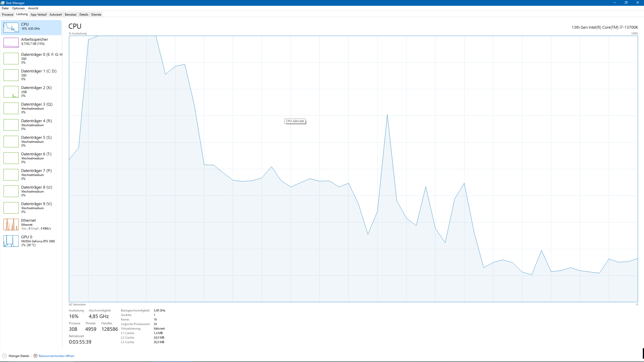
Task: Open the Datei menu
Action: point(5,8)
